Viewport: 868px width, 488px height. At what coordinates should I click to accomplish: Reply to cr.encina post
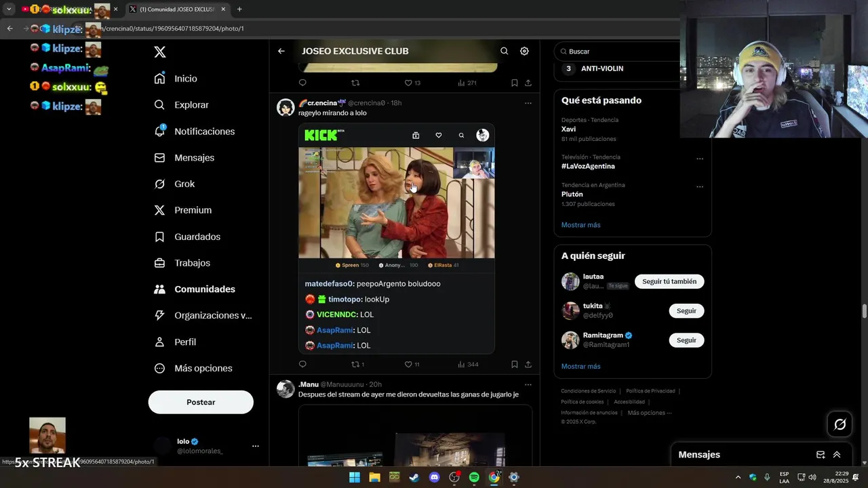click(x=302, y=365)
